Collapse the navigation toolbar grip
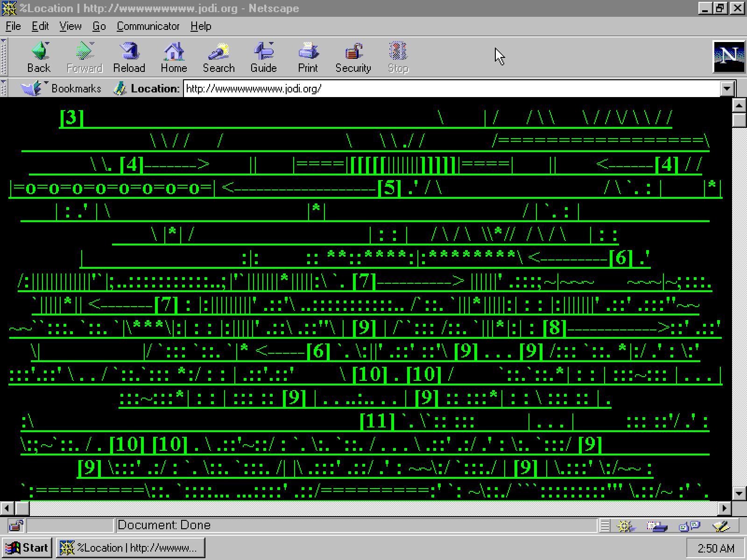This screenshot has width=747, height=560. 4,57
